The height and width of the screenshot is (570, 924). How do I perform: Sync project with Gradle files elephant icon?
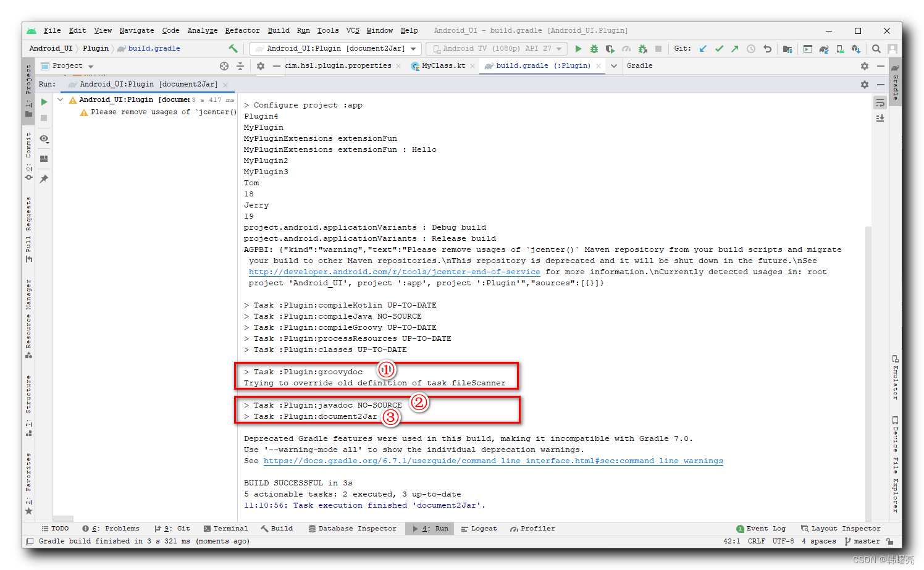click(x=824, y=48)
